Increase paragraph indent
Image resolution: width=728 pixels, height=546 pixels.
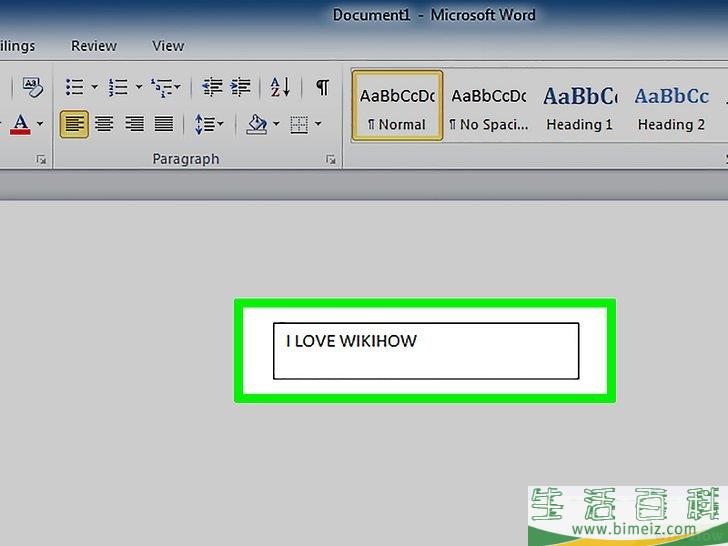click(x=240, y=87)
